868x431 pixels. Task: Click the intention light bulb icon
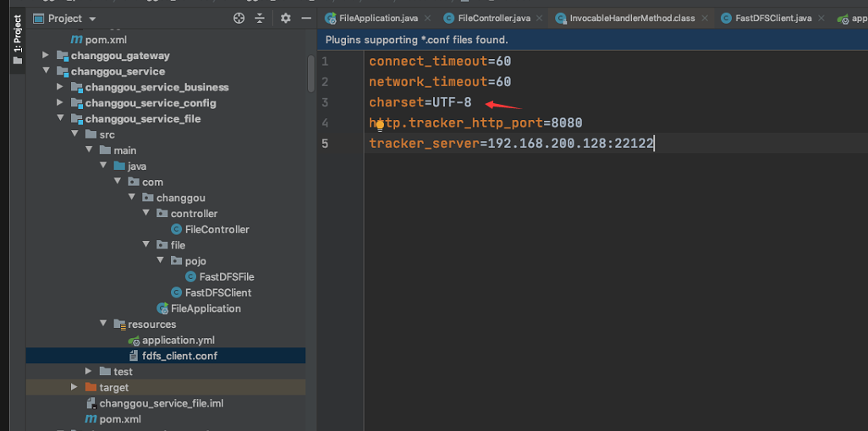pos(380,126)
